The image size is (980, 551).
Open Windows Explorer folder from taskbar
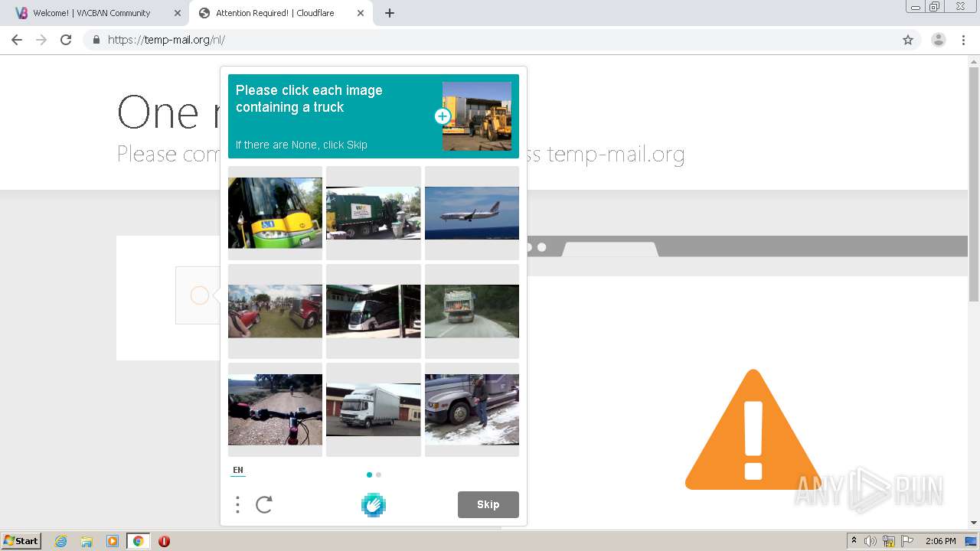click(x=87, y=541)
